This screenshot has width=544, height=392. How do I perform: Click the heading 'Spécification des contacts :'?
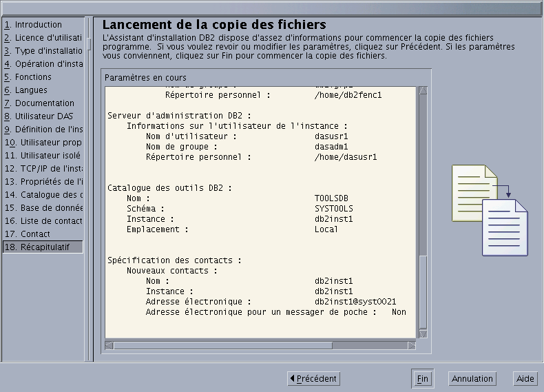tap(174, 260)
